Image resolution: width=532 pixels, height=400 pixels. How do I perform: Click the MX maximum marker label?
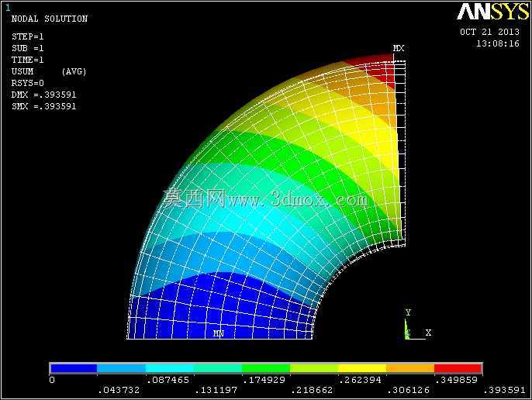click(399, 49)
